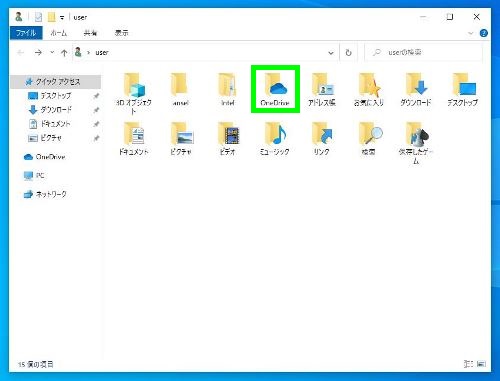Unpin デスクトップ from quick access

pos(96,96)
